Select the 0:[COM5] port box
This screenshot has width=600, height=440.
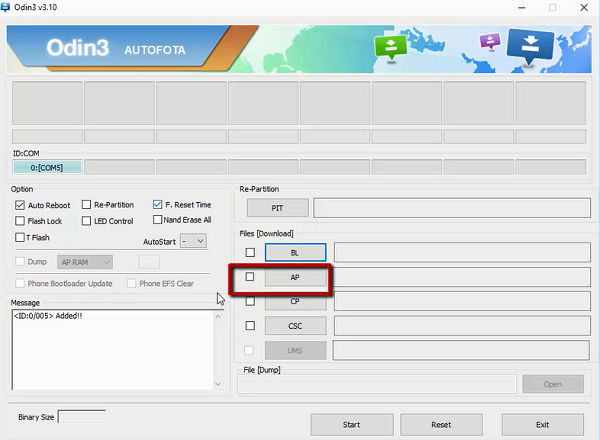[x=47, y=168]
